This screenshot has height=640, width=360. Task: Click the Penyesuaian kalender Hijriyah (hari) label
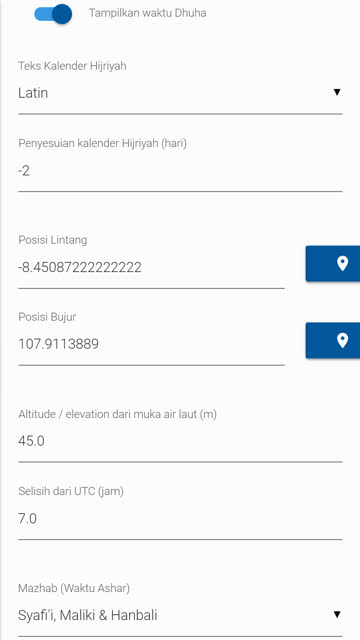click(x=102, y=144)
